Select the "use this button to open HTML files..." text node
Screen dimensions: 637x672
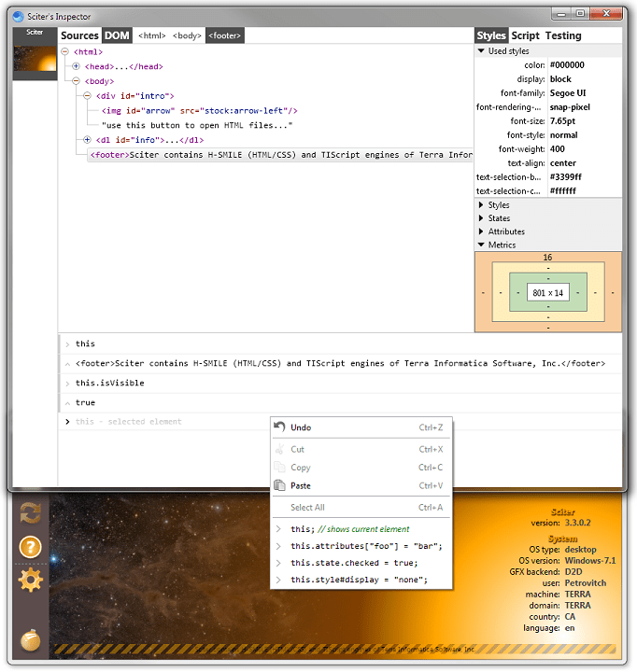pos(197,125)
